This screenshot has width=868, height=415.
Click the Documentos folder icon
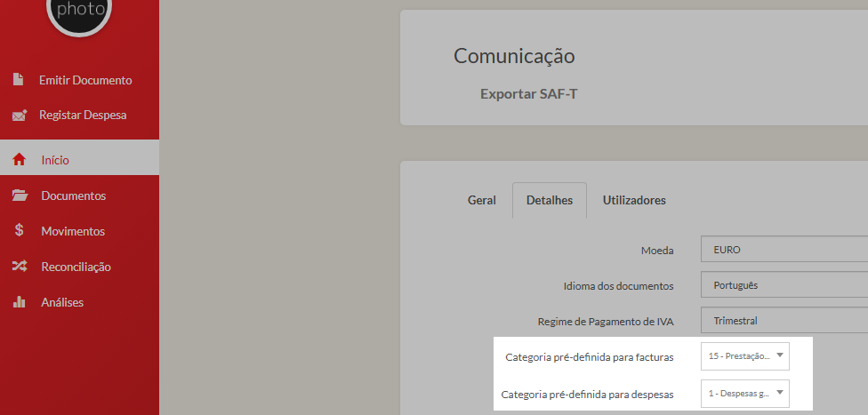pyautogui.click(x=19, y=196)
